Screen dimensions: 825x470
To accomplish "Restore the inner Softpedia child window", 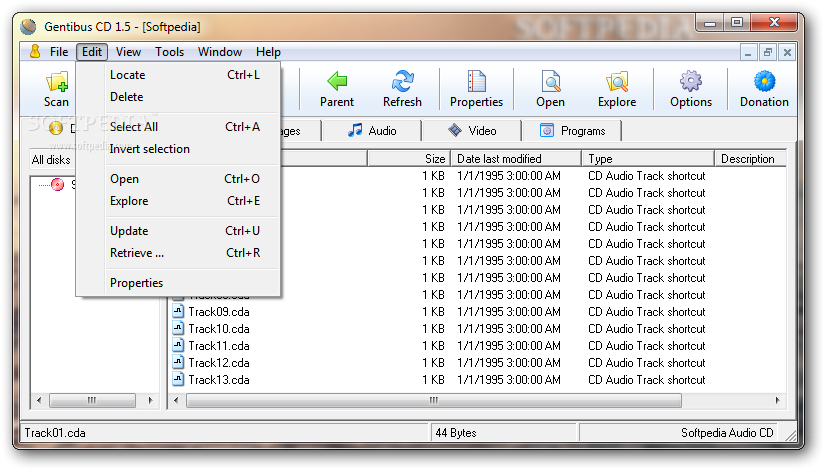I will coord(768,52).
